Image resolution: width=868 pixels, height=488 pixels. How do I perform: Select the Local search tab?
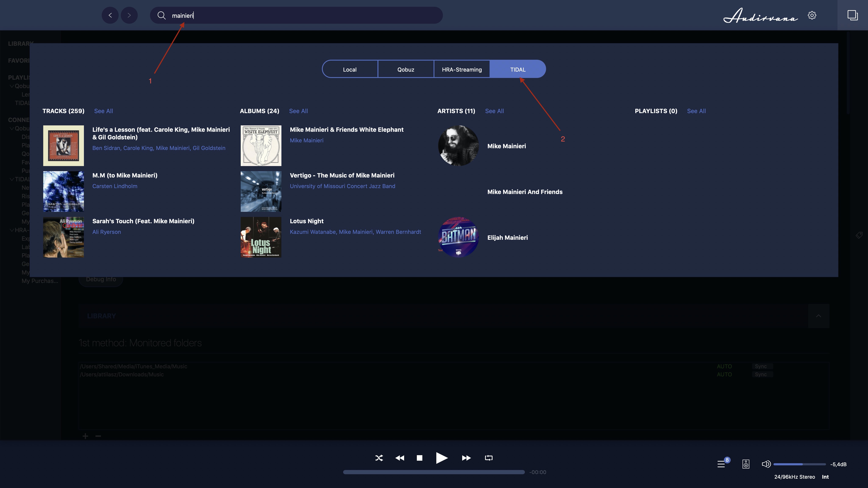point(350,69)
